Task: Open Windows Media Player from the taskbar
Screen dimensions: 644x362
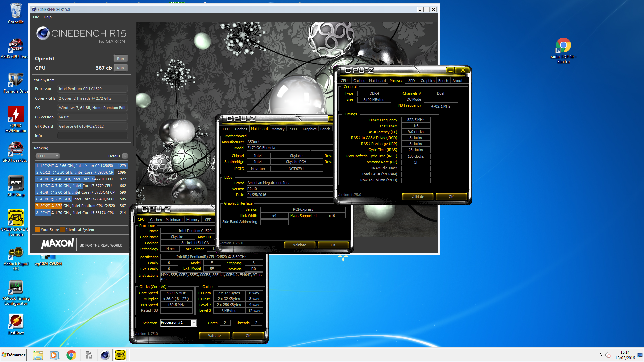Action: (x=54, y=355)
